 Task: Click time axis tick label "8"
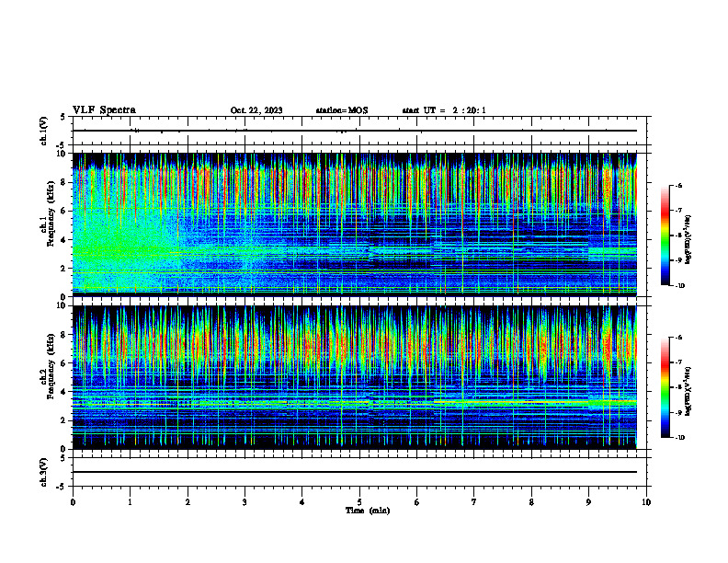tap(531, 502)
